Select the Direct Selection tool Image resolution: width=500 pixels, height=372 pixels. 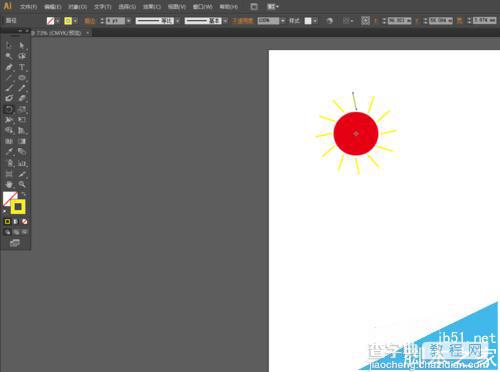[x=22, y=45]
